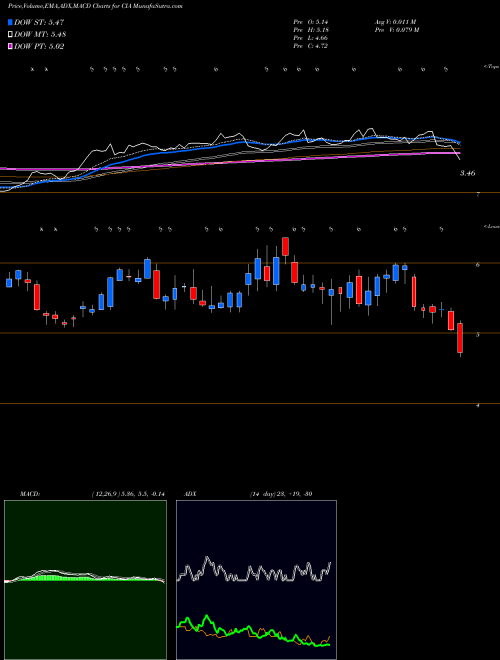The height and width of the screenshot is (660, 500).
Task: Click the 'Pre V: 0.079 M' value
Action: (396, 30)
